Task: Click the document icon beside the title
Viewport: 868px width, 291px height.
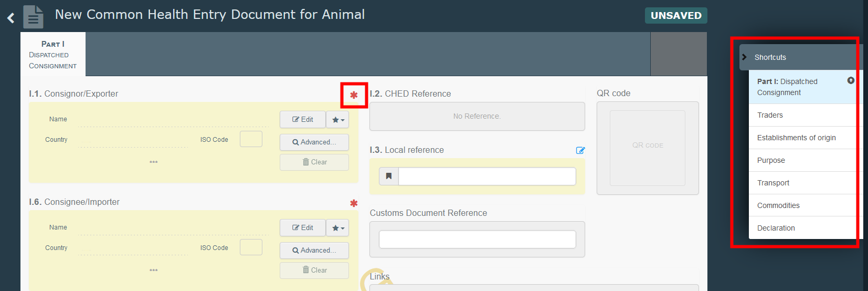Action: click(33, 17)
